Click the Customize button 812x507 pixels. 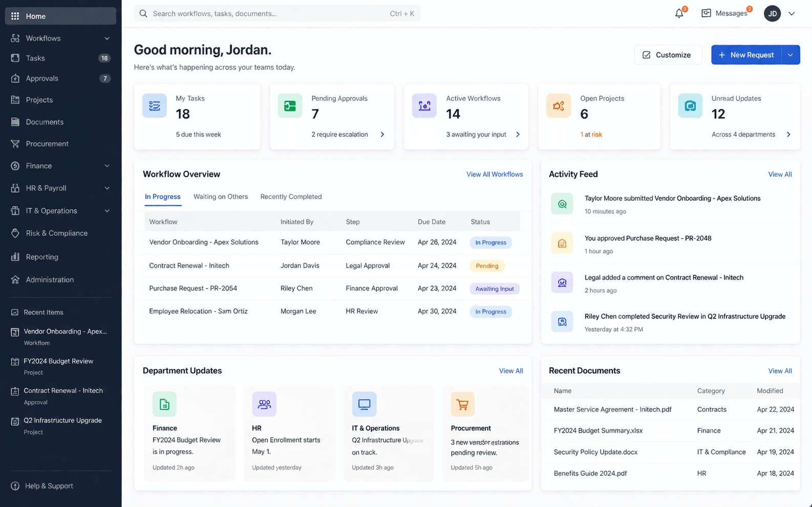668,55
